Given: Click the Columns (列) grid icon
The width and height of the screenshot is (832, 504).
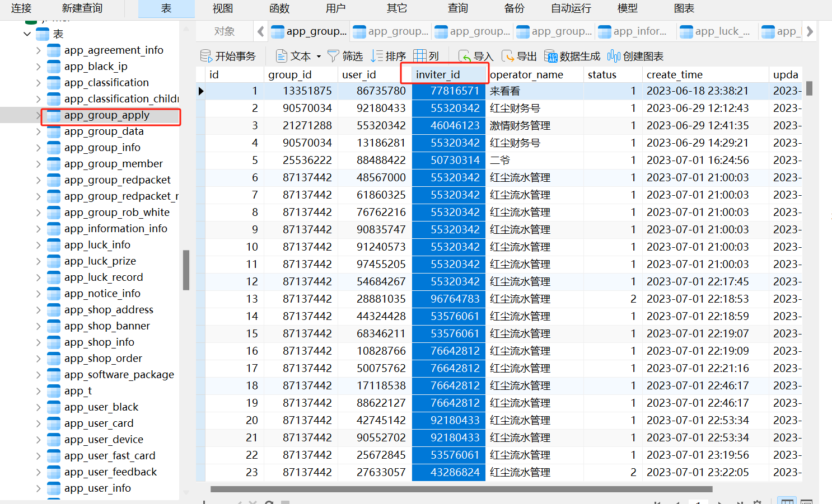Looking at the screenshot, I should (x=419, y=56).
